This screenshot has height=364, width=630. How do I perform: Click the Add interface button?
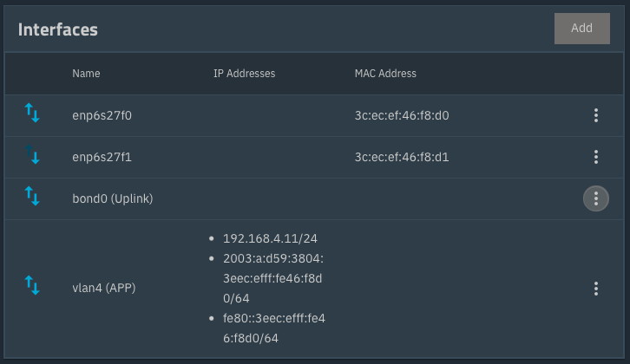coord(581,28)
